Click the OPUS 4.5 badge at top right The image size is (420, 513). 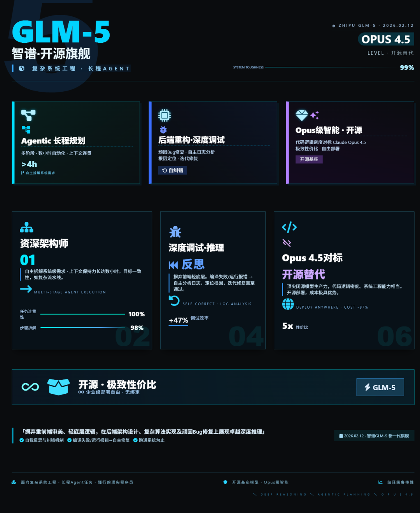pos(386,39)
